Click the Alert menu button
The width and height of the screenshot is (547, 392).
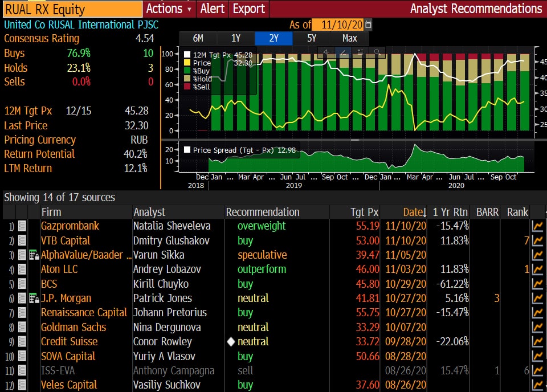pyautogui.click(x=213, y=9)
